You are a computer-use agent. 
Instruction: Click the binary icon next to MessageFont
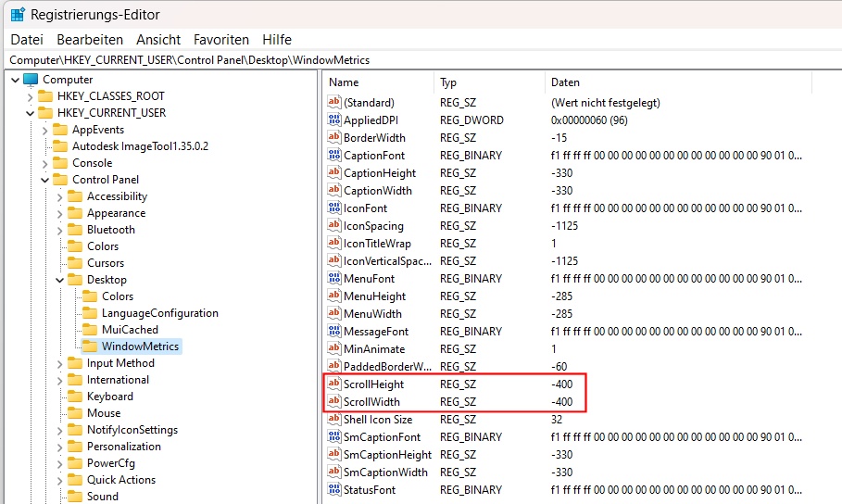click(x=334, y=331)
